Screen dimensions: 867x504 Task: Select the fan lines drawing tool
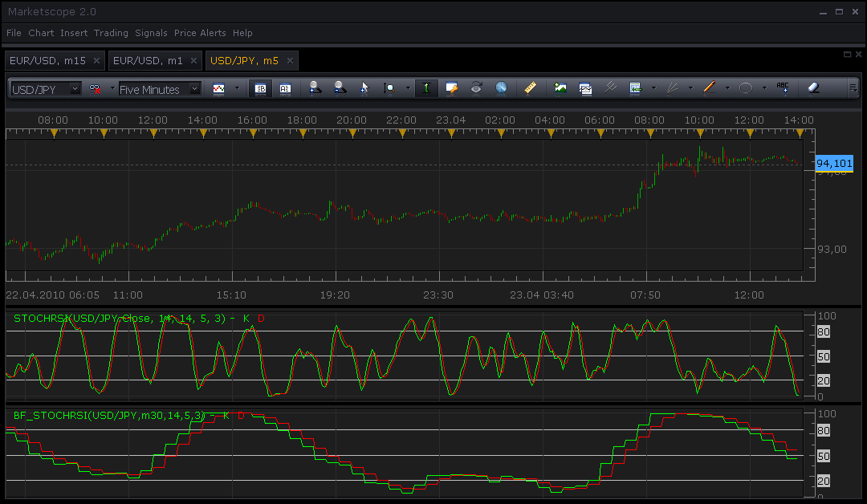point(673,88)
